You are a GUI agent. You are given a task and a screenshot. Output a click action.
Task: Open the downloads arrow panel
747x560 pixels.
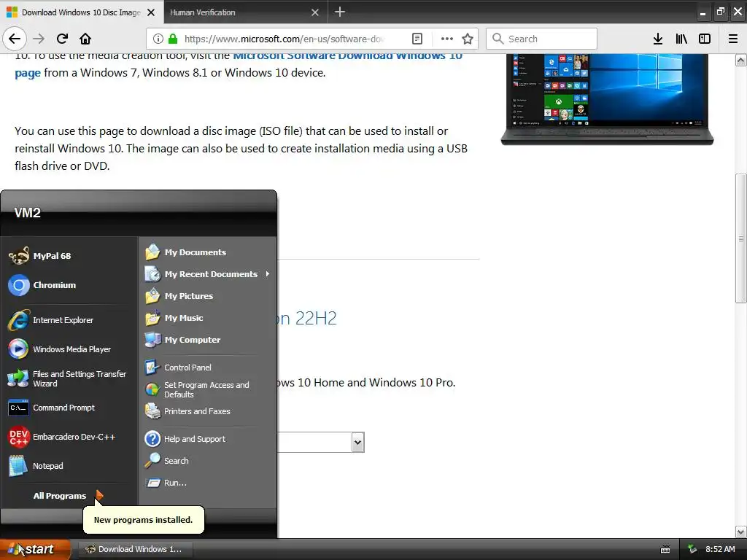click(658, 39)
